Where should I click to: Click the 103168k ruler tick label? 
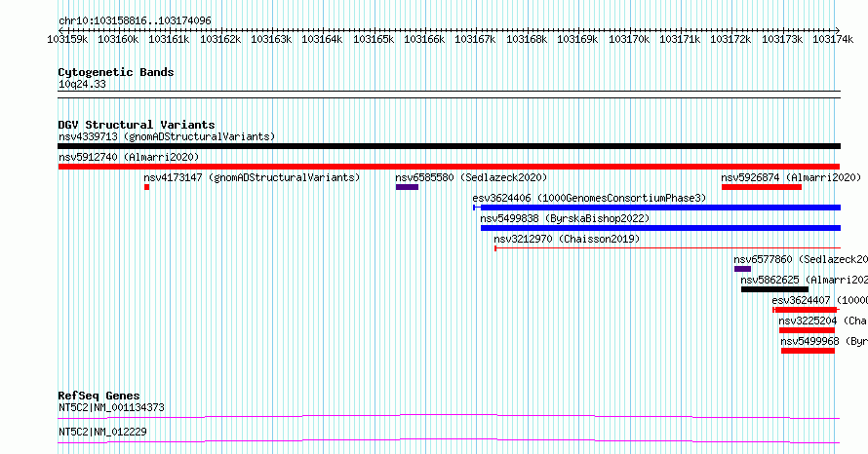point(527,39)
